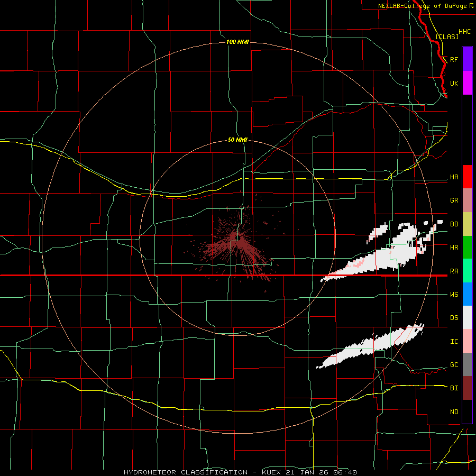Click the HYDROMETEOR CLASSIFICATION title text
The image size is (476, 476).
click(186, 472)
